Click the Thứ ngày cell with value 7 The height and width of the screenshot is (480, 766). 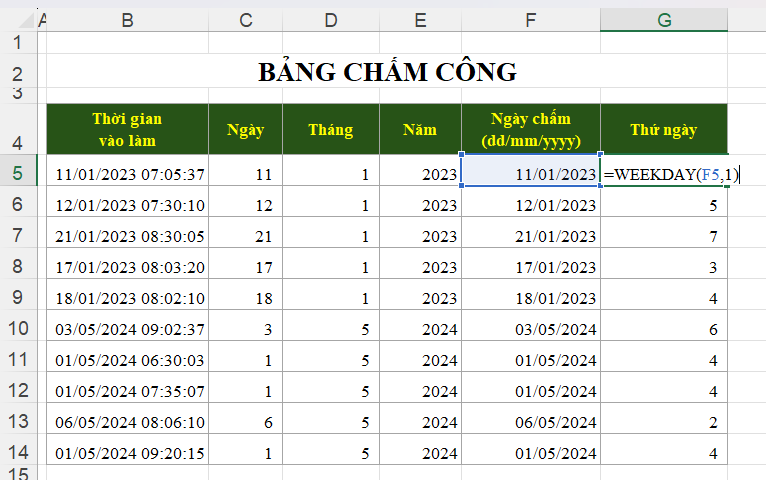[x=664, y=236]
